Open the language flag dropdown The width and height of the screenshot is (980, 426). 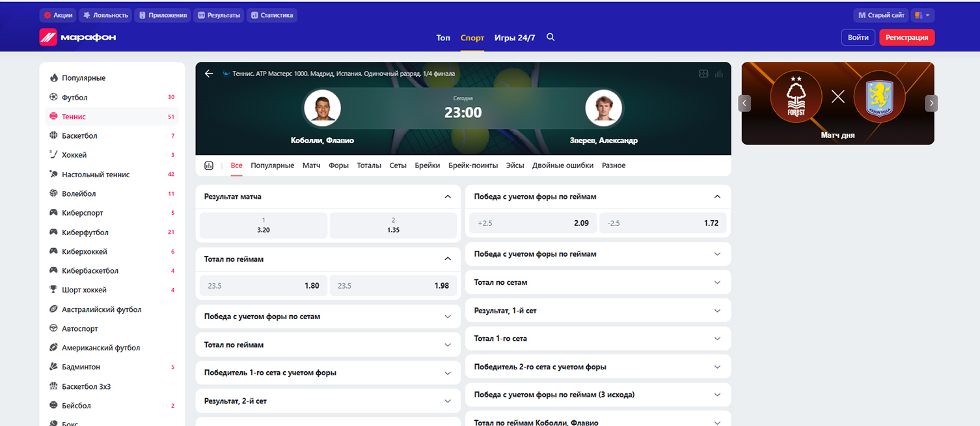coord(922,15)
